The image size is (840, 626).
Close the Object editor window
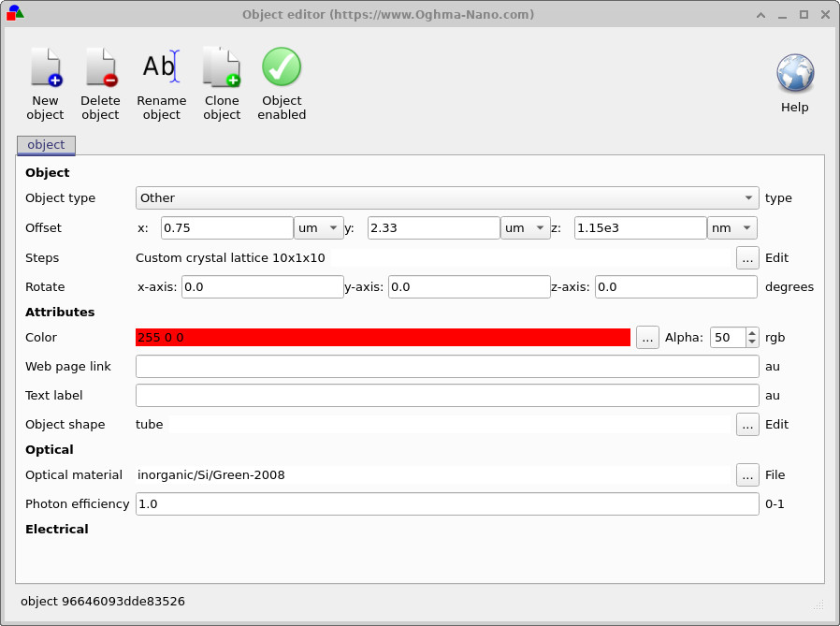coord(826,14)
